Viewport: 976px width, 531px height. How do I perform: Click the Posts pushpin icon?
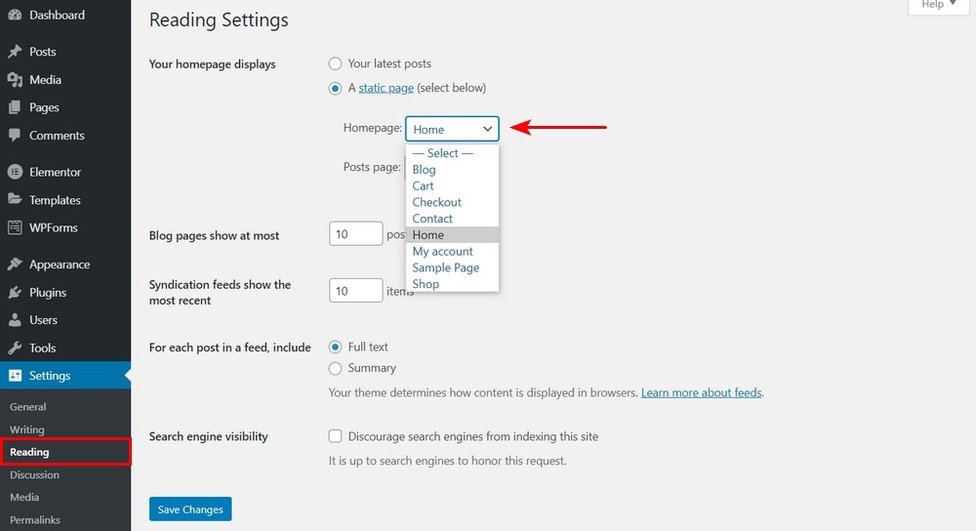[15, 52]
